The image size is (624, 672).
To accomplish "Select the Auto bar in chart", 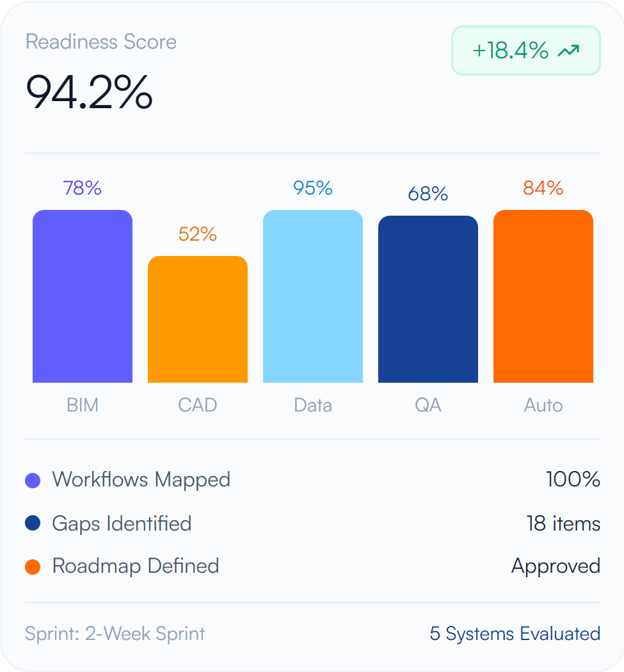I will click(x=543, y=296).
